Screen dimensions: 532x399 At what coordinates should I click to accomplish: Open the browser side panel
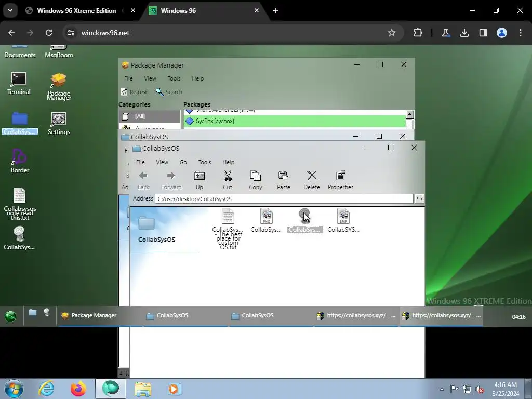tap(483, 33)
